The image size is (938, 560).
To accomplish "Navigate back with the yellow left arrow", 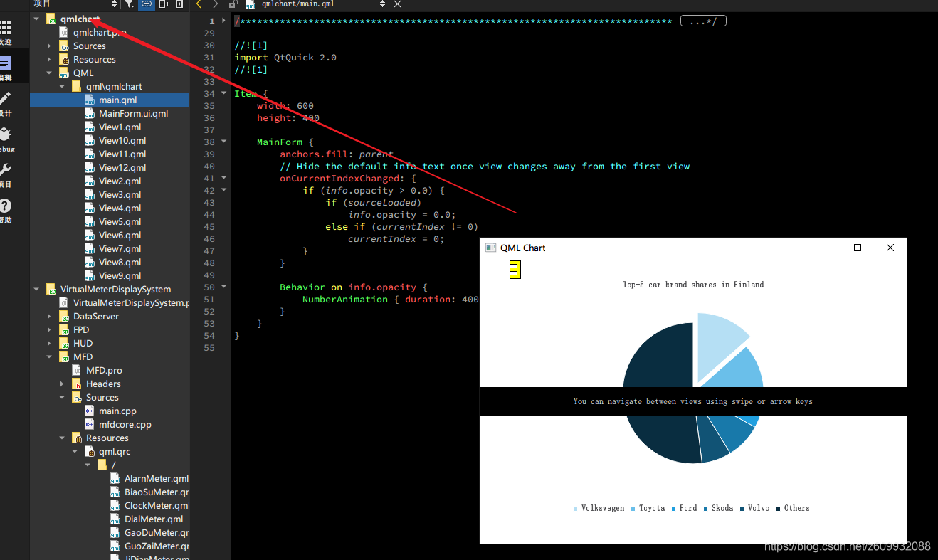I will click(197, 4).
